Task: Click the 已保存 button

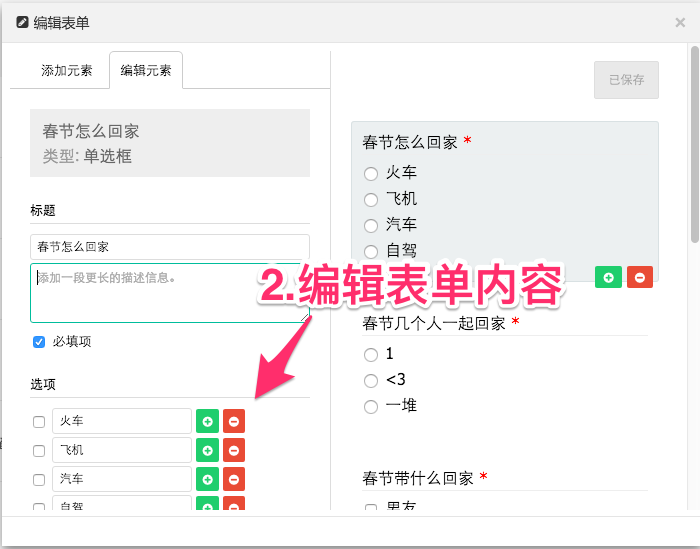Action: (626, 80)
